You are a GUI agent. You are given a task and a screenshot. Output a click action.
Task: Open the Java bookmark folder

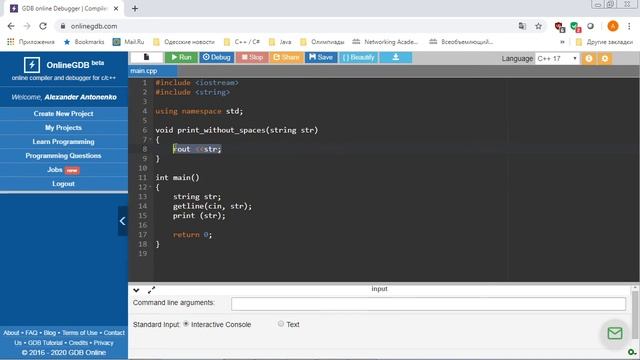click(280, 42)
